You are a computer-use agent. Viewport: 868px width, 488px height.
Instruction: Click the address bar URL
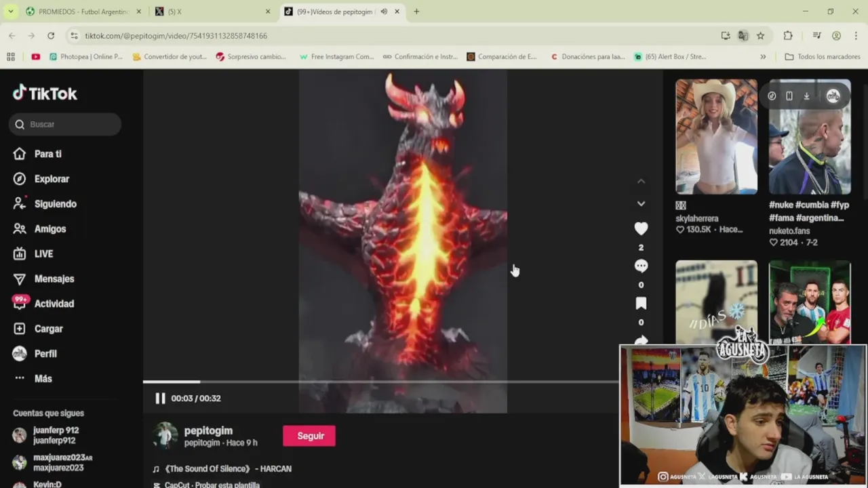(x=176, y=35)
